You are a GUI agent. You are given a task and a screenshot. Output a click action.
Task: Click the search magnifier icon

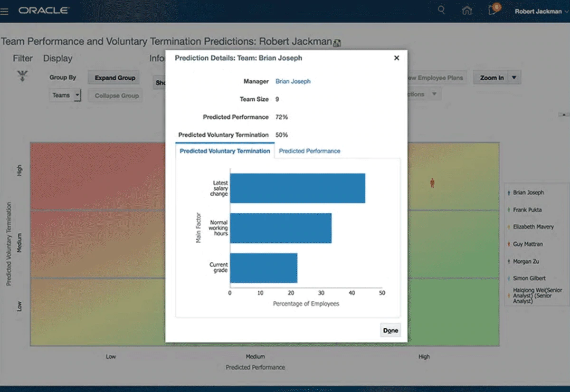pos(441,10)
